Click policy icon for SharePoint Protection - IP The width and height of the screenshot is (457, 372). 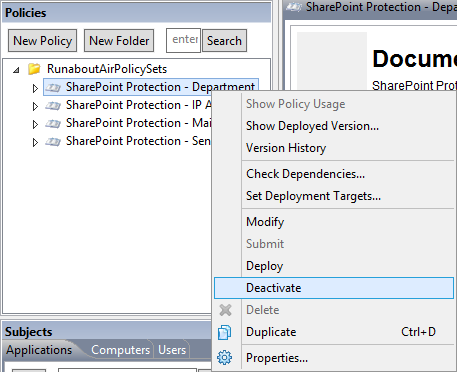coord(53,106)
